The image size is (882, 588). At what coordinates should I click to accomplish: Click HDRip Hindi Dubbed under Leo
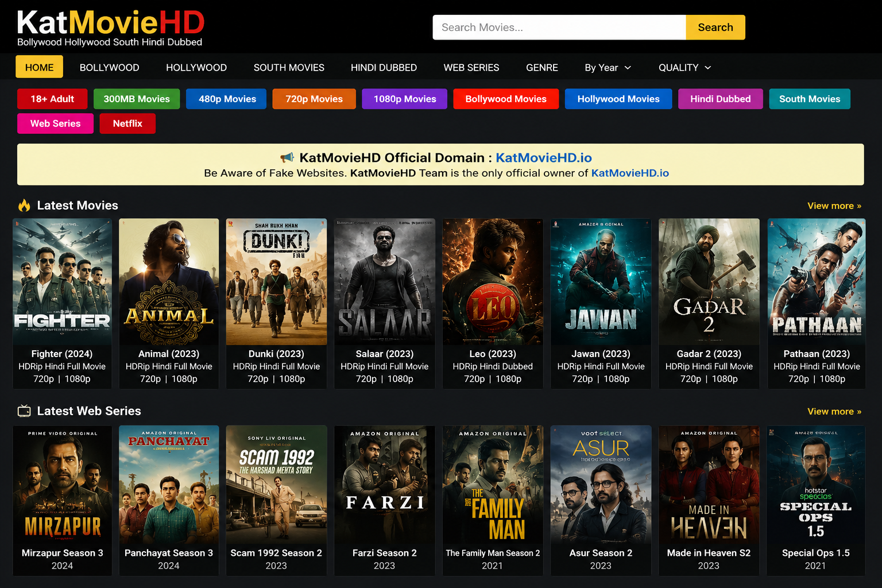pyautogui.click(x=493, y=366)
